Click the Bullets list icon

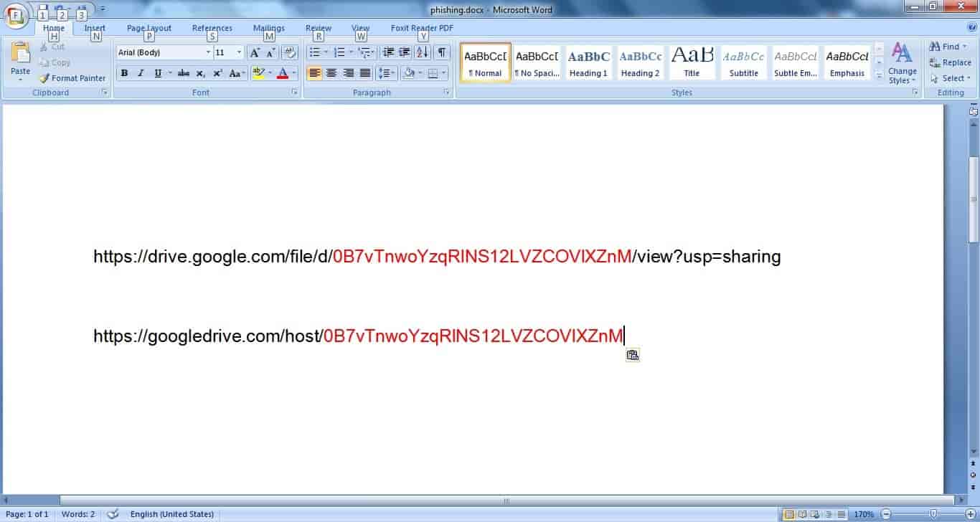314,52
